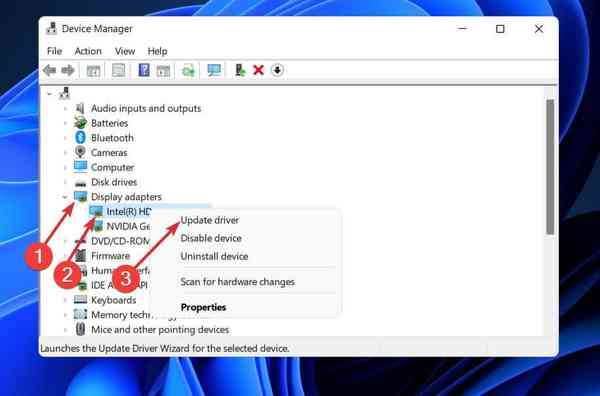Click the red X uninstall device icon
Image resolution: width=600 pixels, height=396 pixels.
click(259, 70)
